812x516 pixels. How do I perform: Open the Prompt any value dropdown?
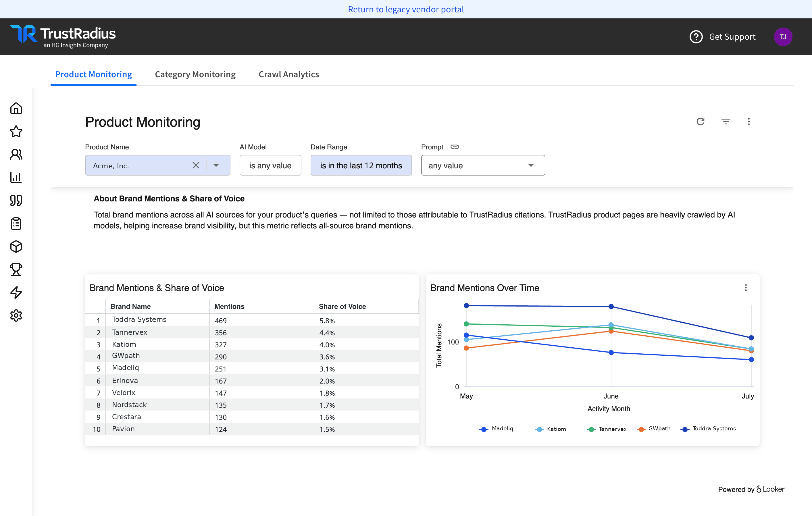[x=483, y=165]
